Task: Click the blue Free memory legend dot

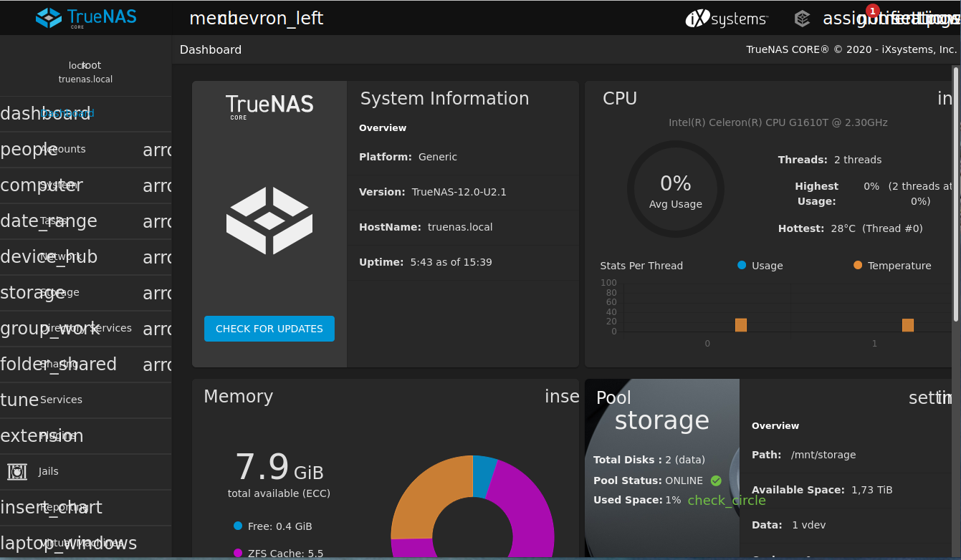Action: [238, 526]
